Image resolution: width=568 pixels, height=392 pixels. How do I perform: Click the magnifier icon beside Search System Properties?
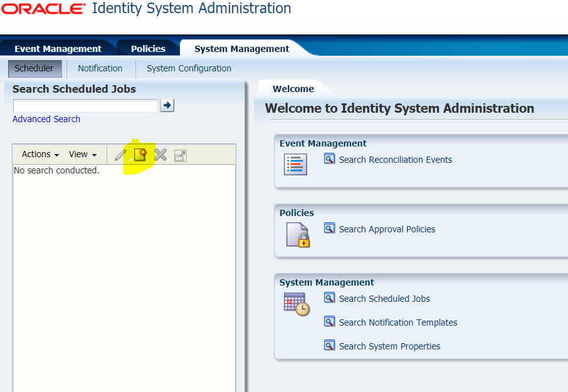(329, 345)
